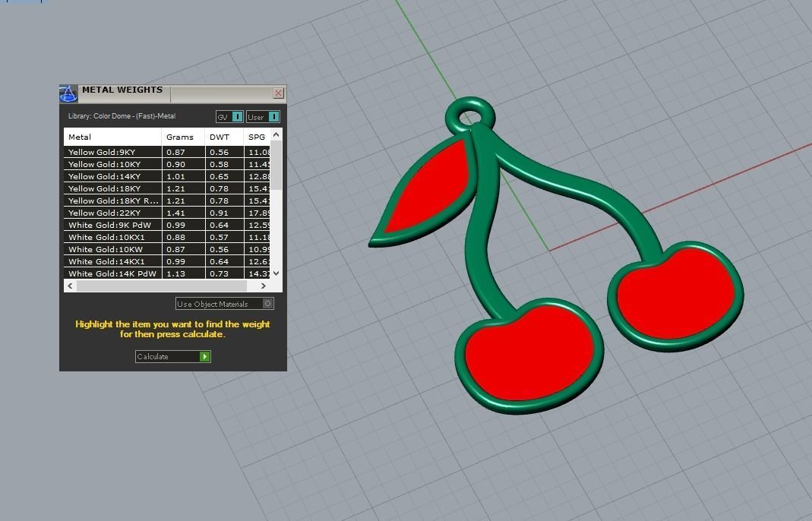Click the horizontal scrollbar thumb
812x521 pixels.
point(162,286)
